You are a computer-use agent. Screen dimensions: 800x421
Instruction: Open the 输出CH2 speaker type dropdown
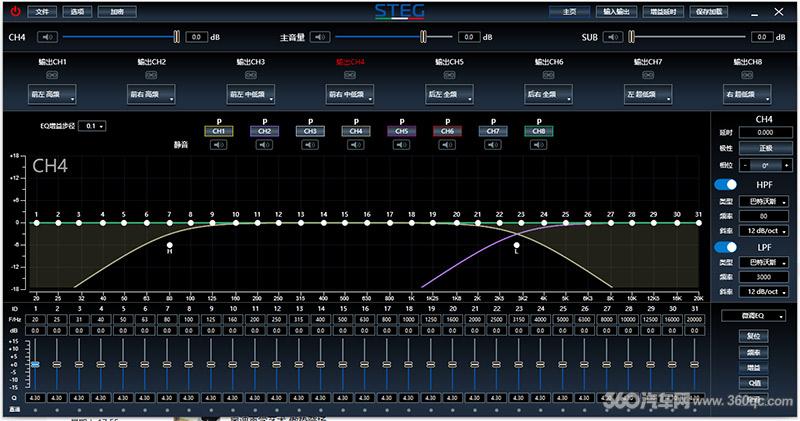click(151, 94)
